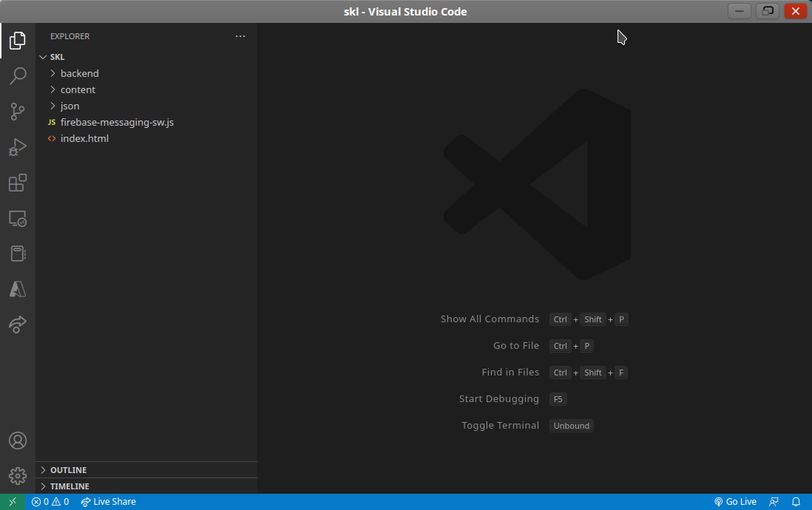The image size is (812, 510).
Task: Click the Unbound keybinding badge
Action: click(571, 426)
